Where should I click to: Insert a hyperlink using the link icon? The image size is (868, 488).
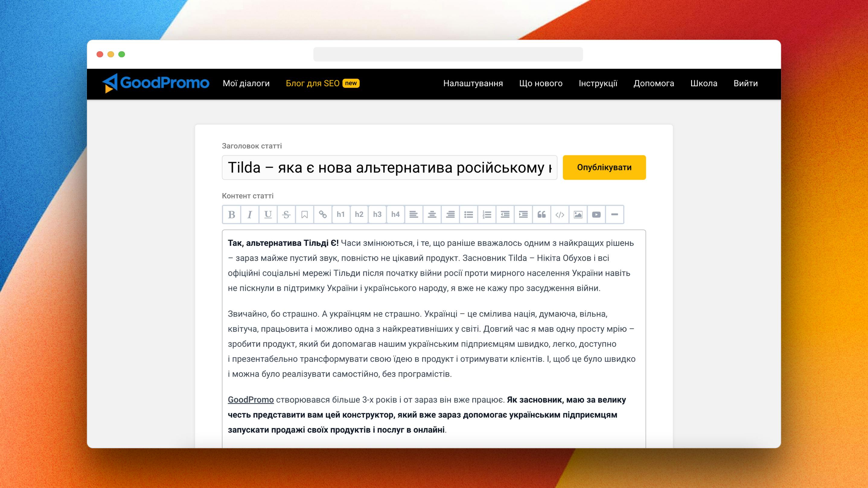(x=323, y=214)
